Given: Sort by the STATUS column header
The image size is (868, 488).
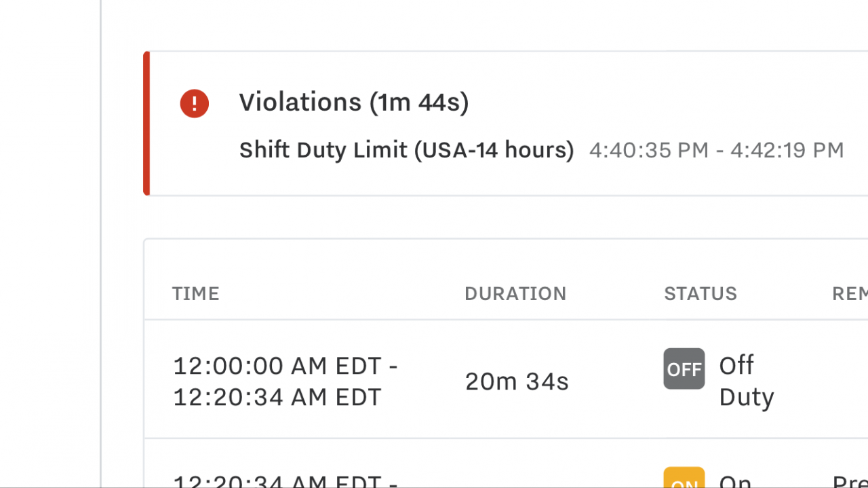Looking at the screenshot, I should click(x=701, y=293).
